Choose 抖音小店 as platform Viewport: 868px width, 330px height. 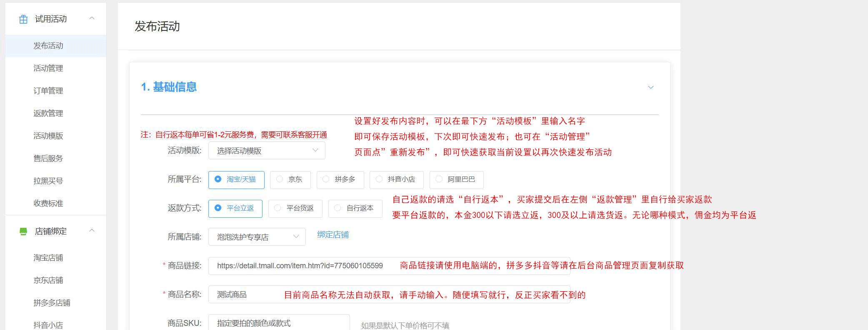pos(396,180)
